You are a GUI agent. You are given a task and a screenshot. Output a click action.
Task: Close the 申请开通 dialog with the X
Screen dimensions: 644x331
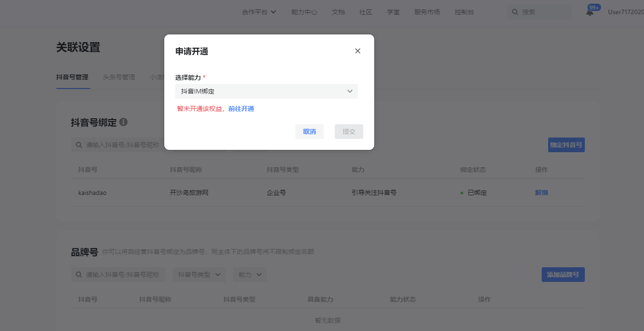(x=357, y=51)
